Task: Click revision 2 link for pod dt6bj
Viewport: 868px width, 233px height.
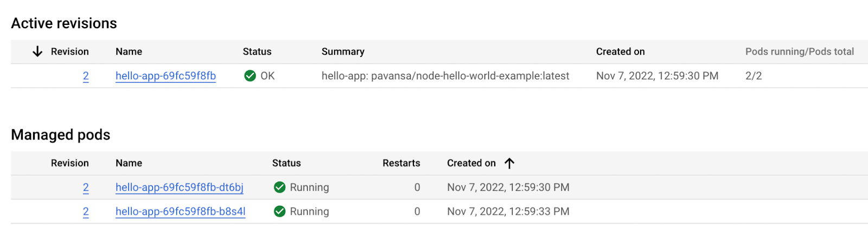Action: click(86, 187)
